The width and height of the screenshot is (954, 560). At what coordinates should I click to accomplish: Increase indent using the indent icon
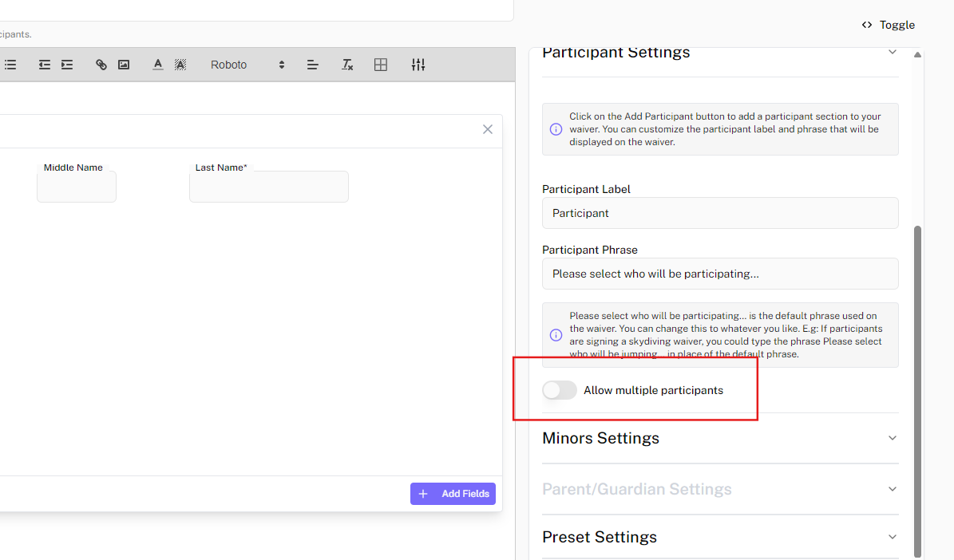tap(67, 65)
